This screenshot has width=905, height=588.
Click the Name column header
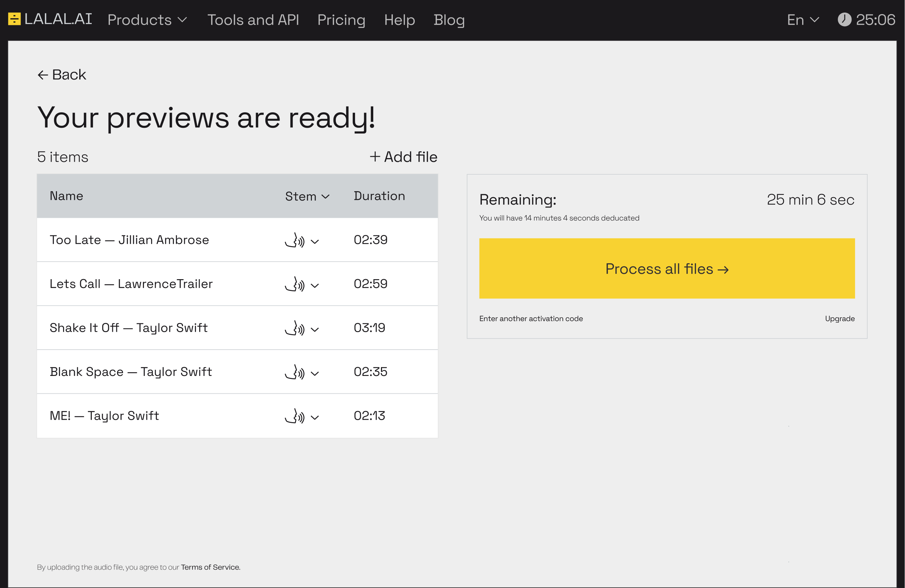[66, 196]
